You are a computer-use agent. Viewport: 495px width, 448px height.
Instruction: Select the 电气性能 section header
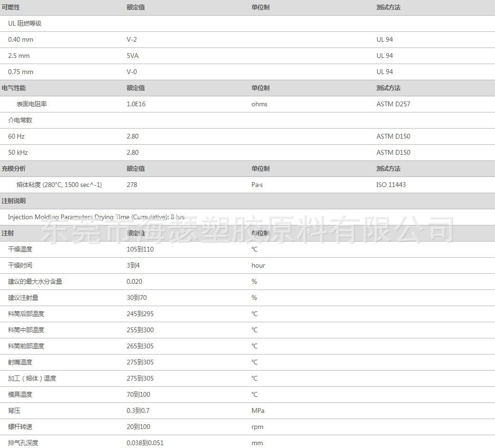point(14,88)
